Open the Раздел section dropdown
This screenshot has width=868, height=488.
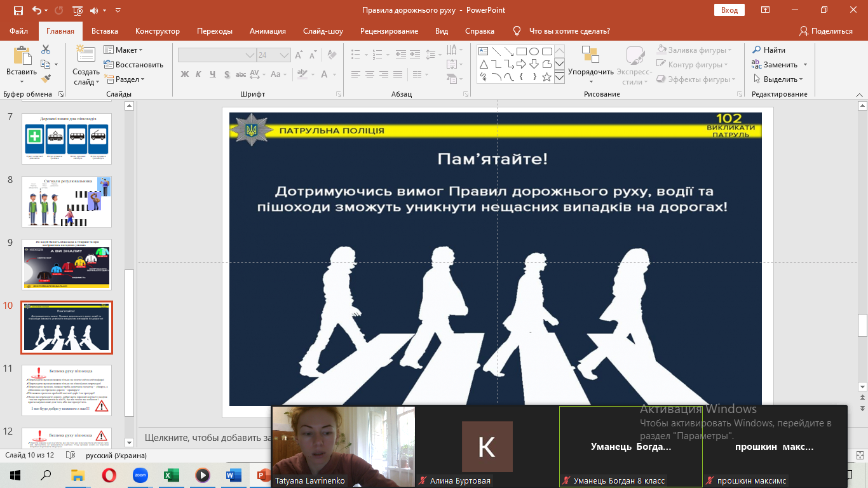[125, 79]
